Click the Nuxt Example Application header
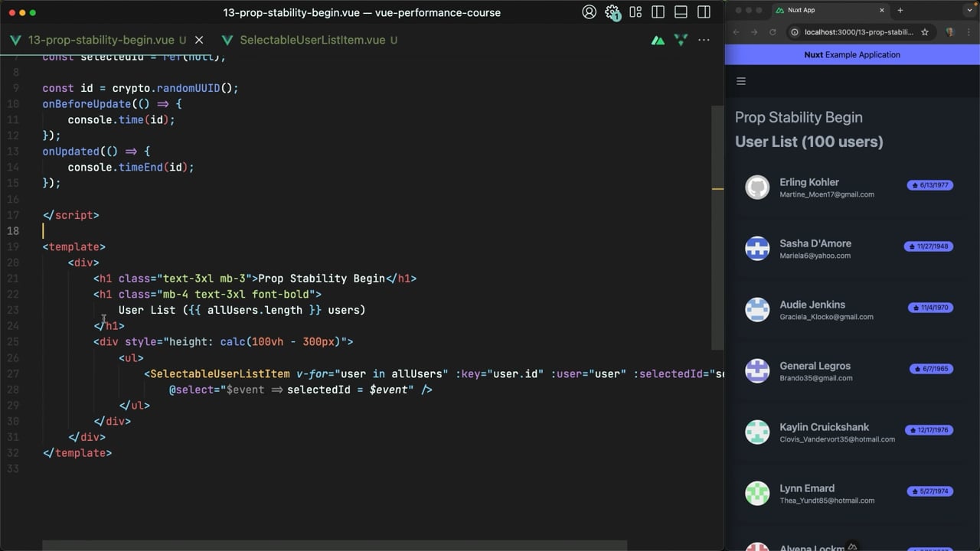The image size is (980, 551). point(852,54)
